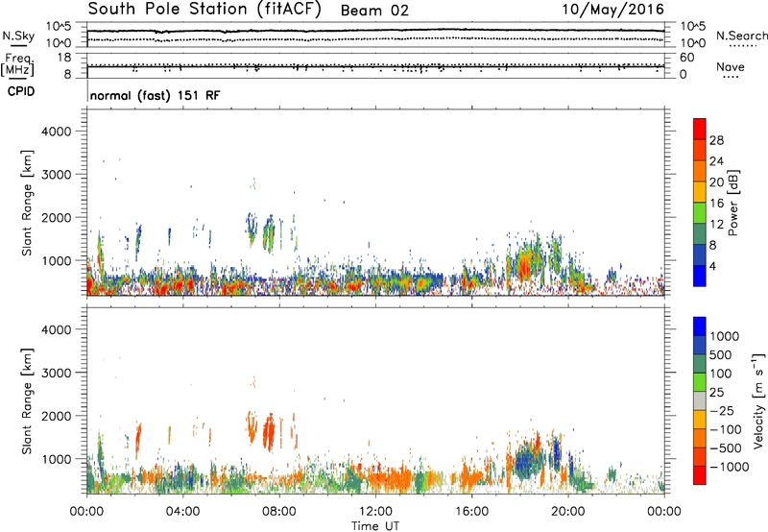Select the 1000 tick in the Power panel
The width and height of the screenshot is (768, 532).
click(56, 260)
